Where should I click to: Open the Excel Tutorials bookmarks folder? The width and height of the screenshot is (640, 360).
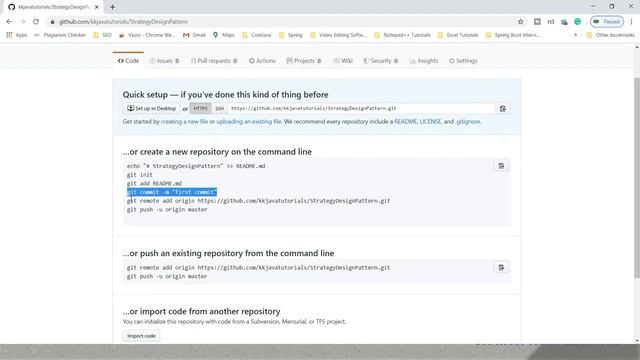point(458,35)
